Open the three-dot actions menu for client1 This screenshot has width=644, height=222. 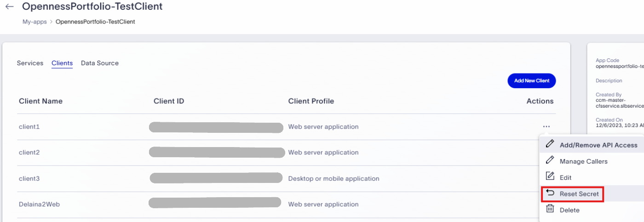click(x=546, y=126)
